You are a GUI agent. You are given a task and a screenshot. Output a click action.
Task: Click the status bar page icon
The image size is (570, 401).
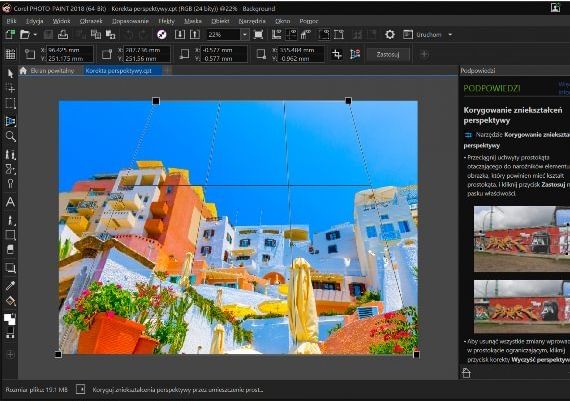[80, 389]
